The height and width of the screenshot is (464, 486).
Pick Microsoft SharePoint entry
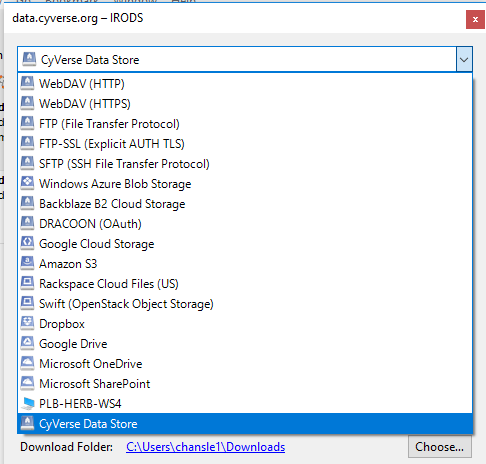click(x=245, y=383)
